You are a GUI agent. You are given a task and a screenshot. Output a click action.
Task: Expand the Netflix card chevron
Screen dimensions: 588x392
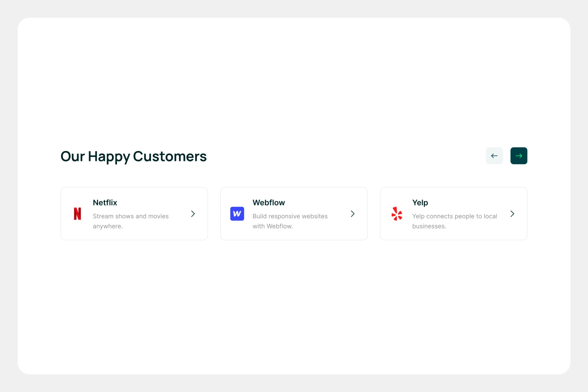click(193, 214)
